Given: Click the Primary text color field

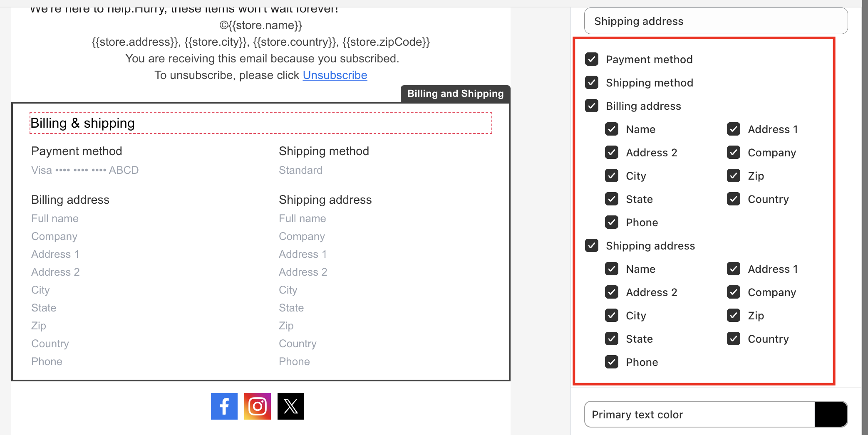Looking at the screenshot, I should pos(699,414).
